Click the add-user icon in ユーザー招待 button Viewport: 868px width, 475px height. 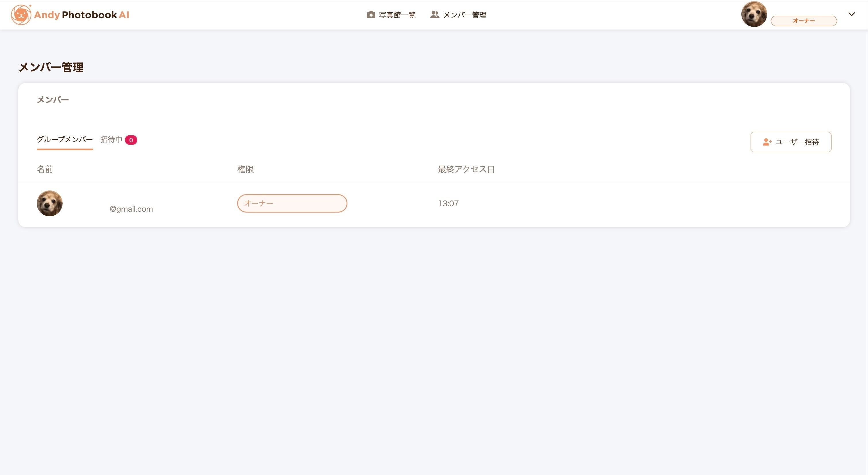767,142
